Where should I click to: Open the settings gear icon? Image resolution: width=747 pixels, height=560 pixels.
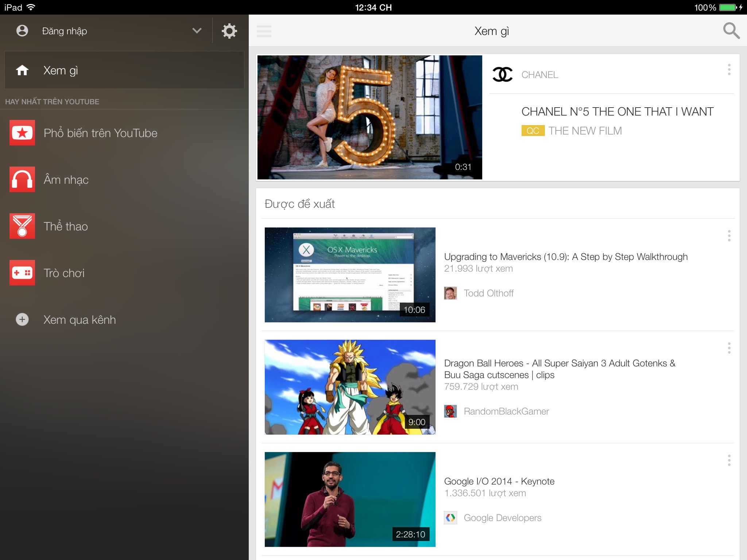pyautogui.click(x=229, y=31)
